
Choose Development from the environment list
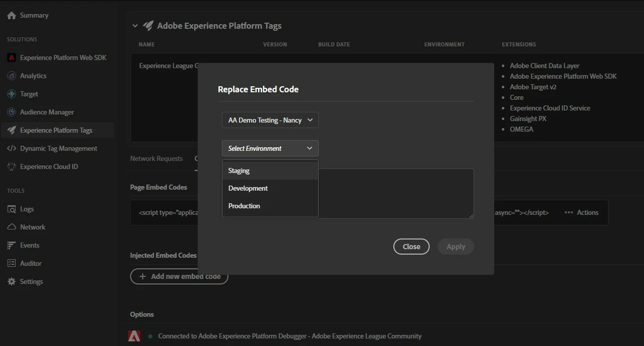coord(270,188)
